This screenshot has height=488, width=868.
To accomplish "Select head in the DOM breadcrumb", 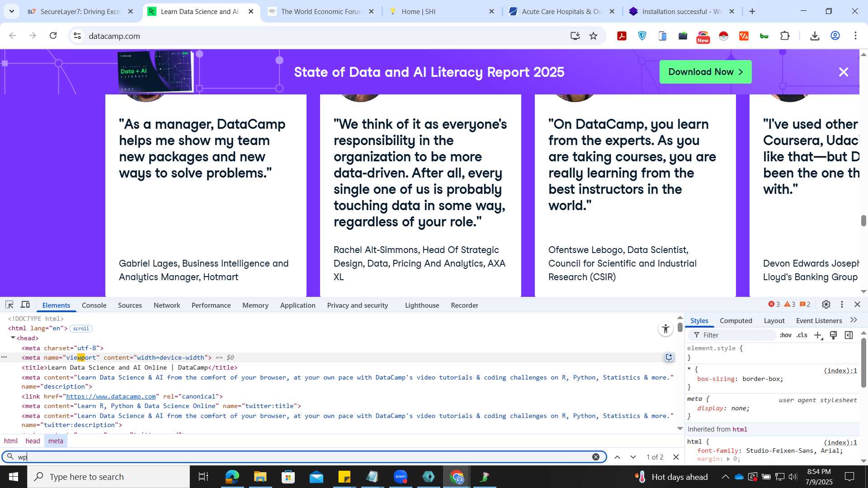I will click(33, 441).
